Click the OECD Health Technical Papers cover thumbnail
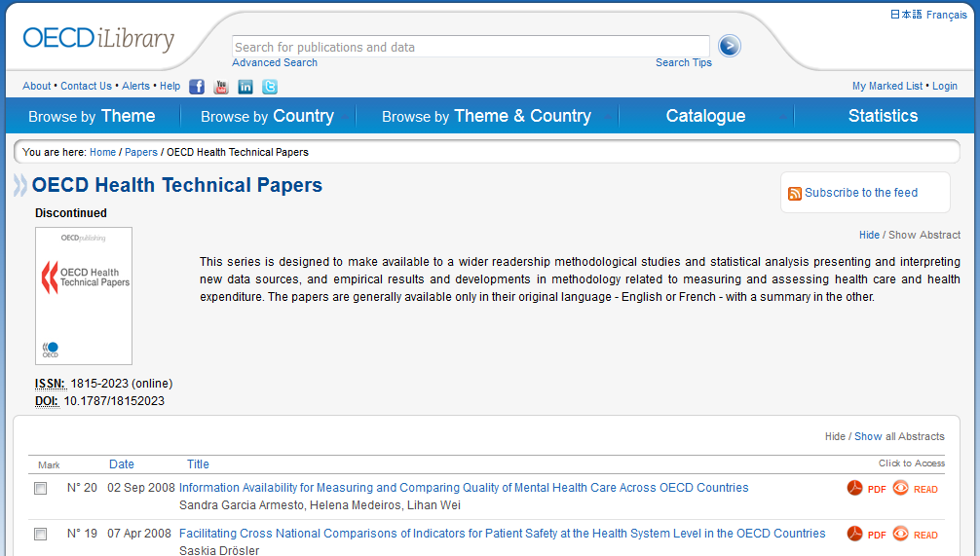Screen dimensions: 980x556 84,296
